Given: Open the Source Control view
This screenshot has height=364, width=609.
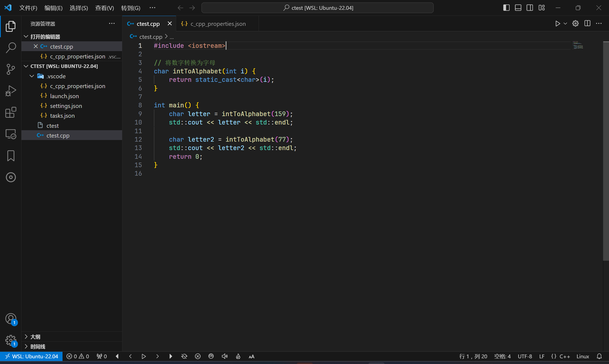Looking at the screenshot, I should [11, 69].
